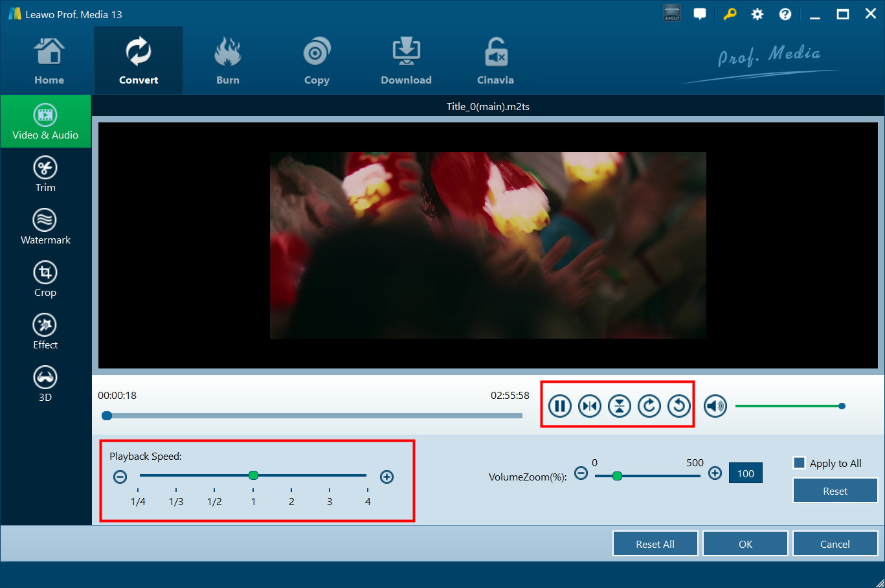Open the Copy module
Image resolution: width=885 pixels, height=588 pixels.
pos(317,62)
